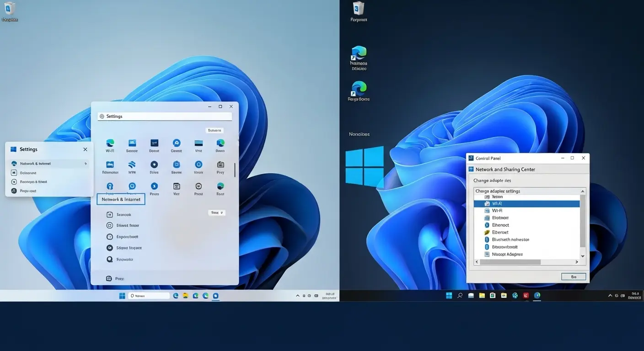Select the 'Blvetseth nohestor' adapter in the list

527,239
